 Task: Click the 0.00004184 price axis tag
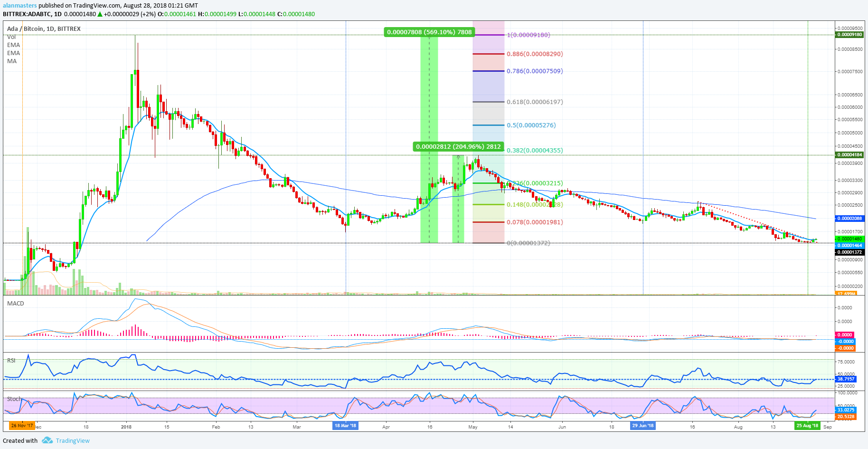[849, 155]
